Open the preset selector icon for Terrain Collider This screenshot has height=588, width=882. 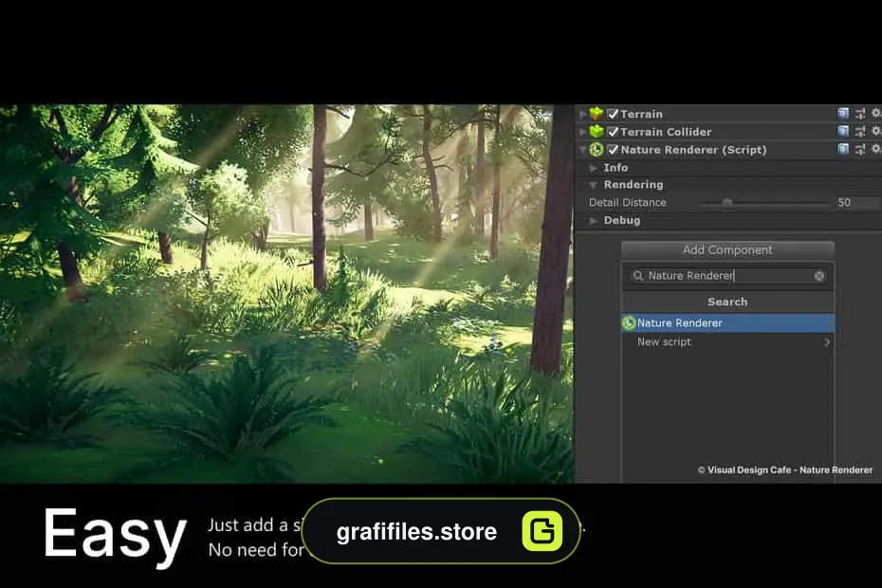point(860,132)
